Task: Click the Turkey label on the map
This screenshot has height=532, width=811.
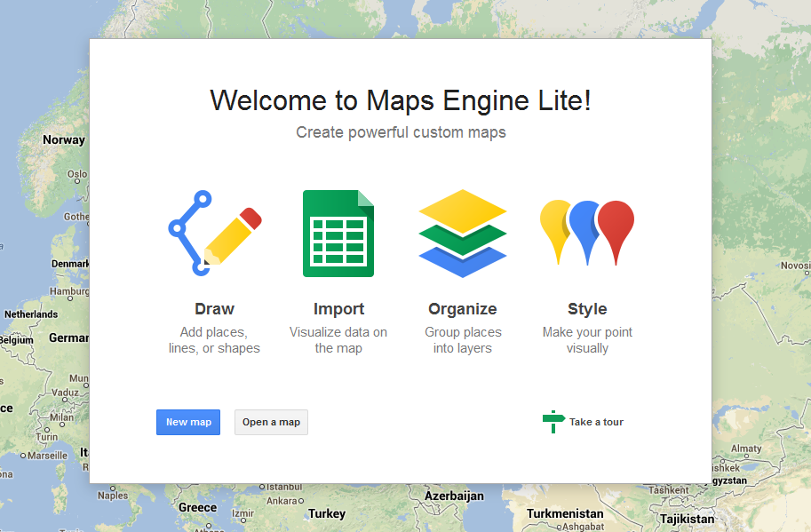Action: click(x=327, y=513)
